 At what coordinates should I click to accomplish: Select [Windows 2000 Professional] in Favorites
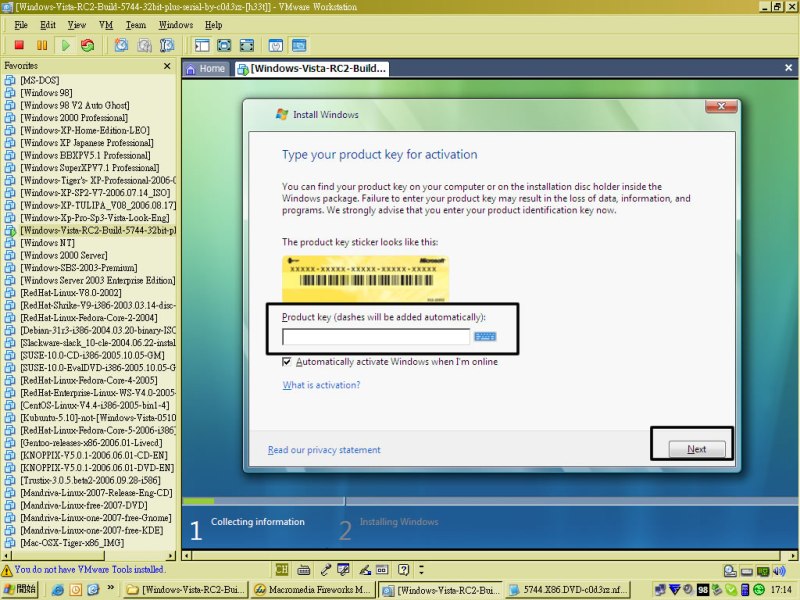(74, 118)
